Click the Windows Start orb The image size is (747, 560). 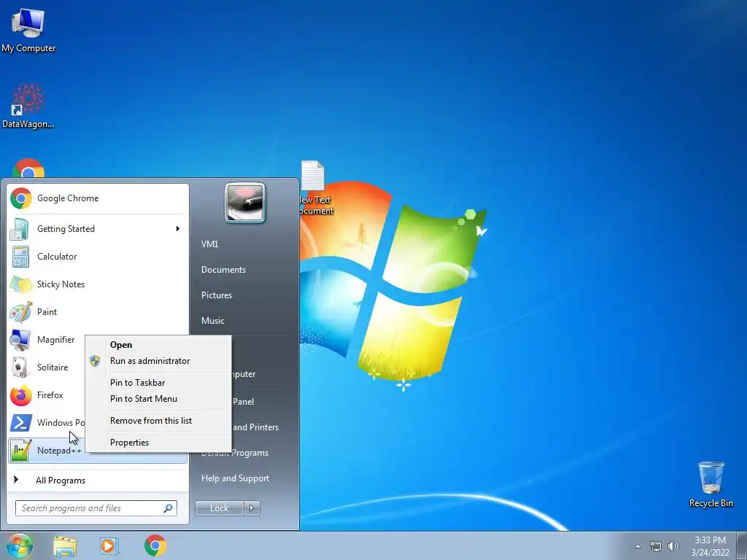[x=20, y=545]
